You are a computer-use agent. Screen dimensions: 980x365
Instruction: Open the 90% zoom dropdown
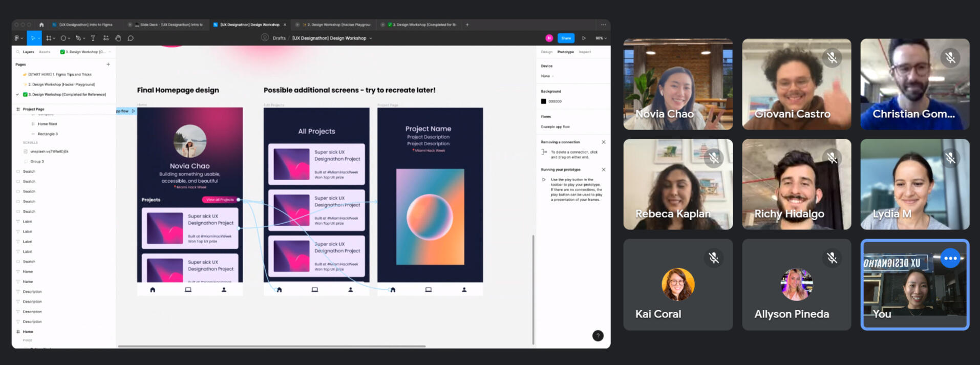(601, 38)
